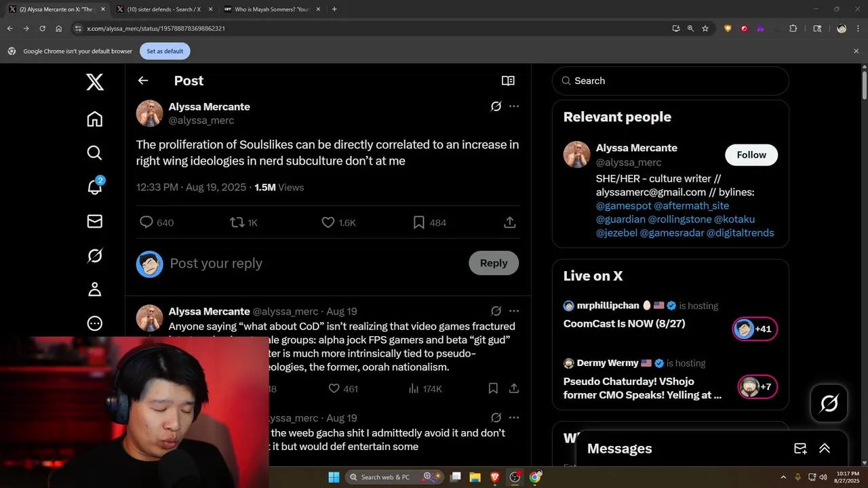This screenshot has height=488, width=868.
Task: Switch to Who is Mayah Sommers tab
Action: click(x=271, y=9)
